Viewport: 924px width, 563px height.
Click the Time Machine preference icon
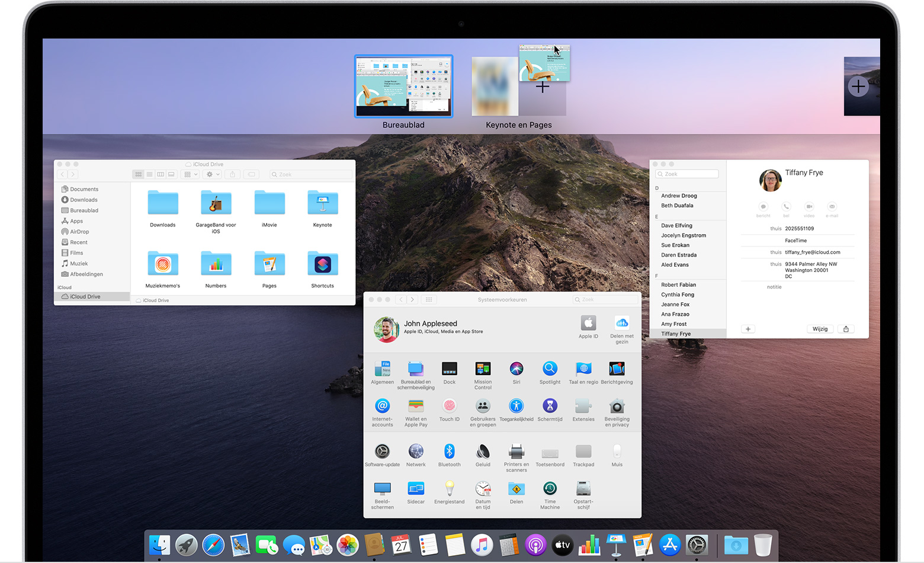tap(550, 489)
